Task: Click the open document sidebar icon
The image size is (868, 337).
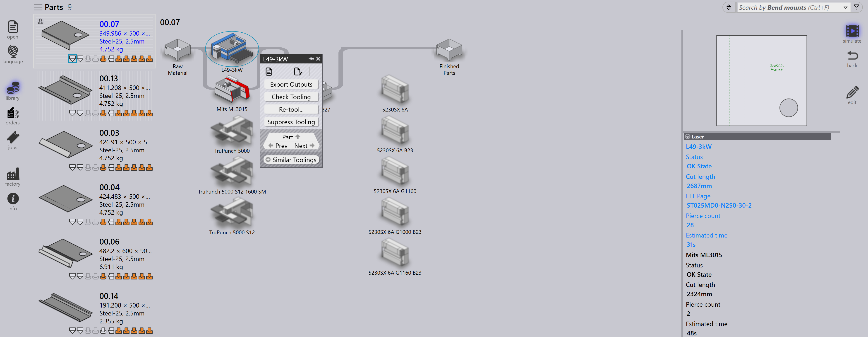Action: tap(13, 27)
